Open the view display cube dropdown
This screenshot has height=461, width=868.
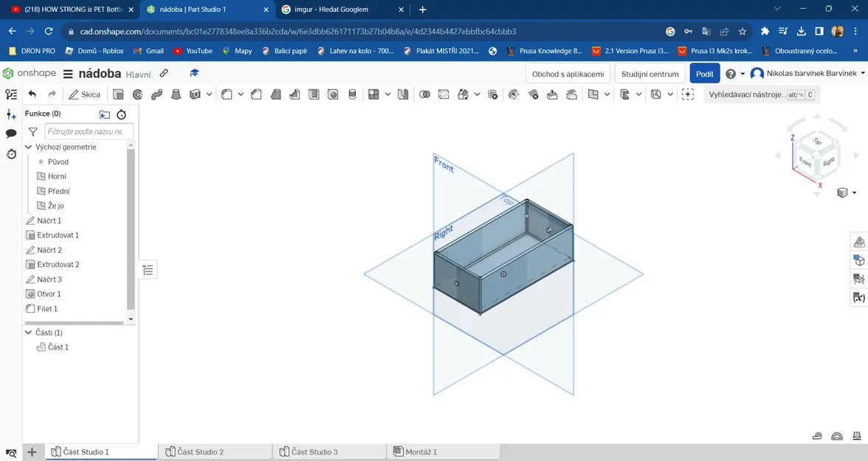point(854,193)
